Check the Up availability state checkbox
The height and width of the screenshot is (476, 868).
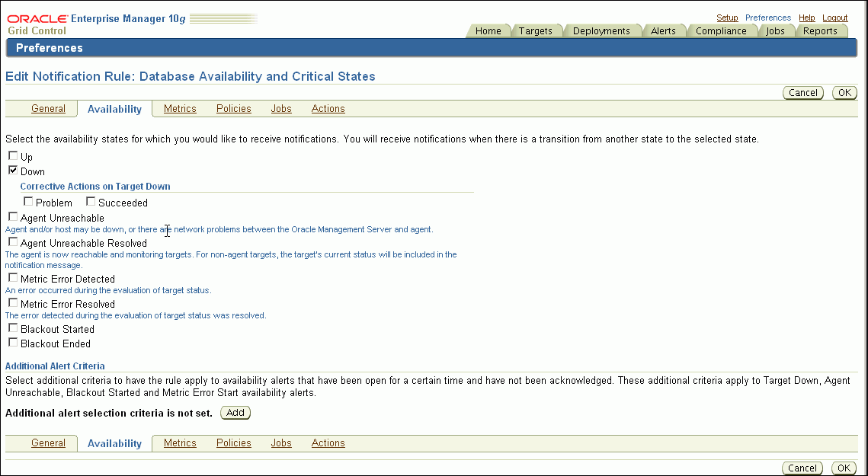pos(13,156)
